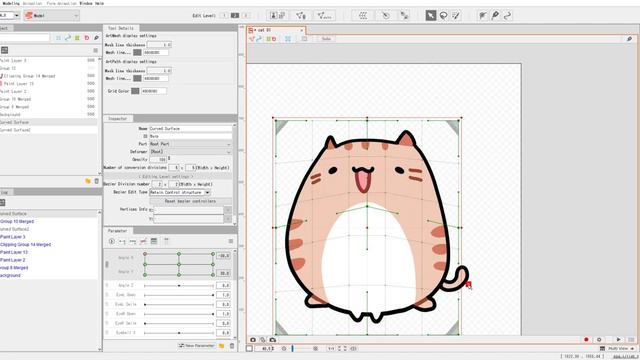The height and width of the screenshot is (360, 640).
Task: Open Vertices Info Y dropdown
Action: tap(228, 219)
